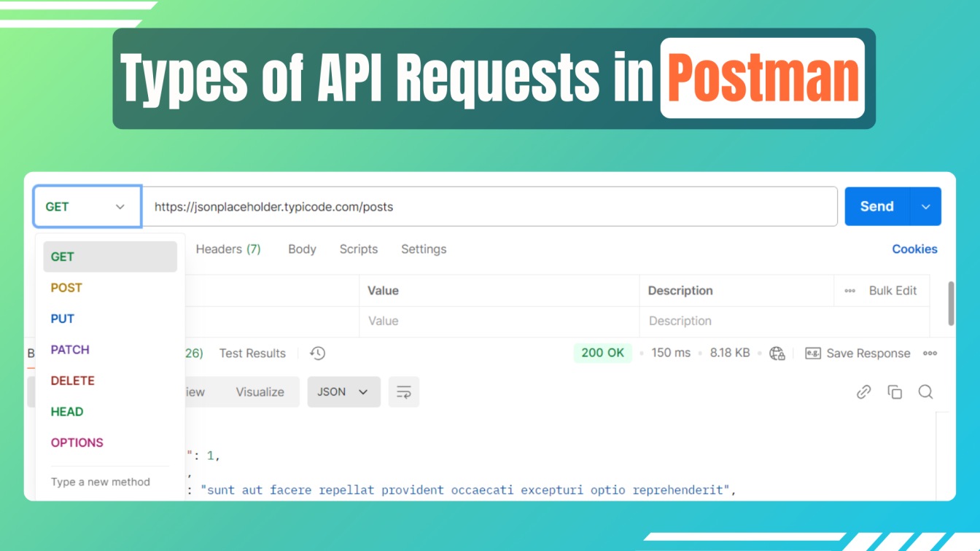Save Response to a file

857,353
